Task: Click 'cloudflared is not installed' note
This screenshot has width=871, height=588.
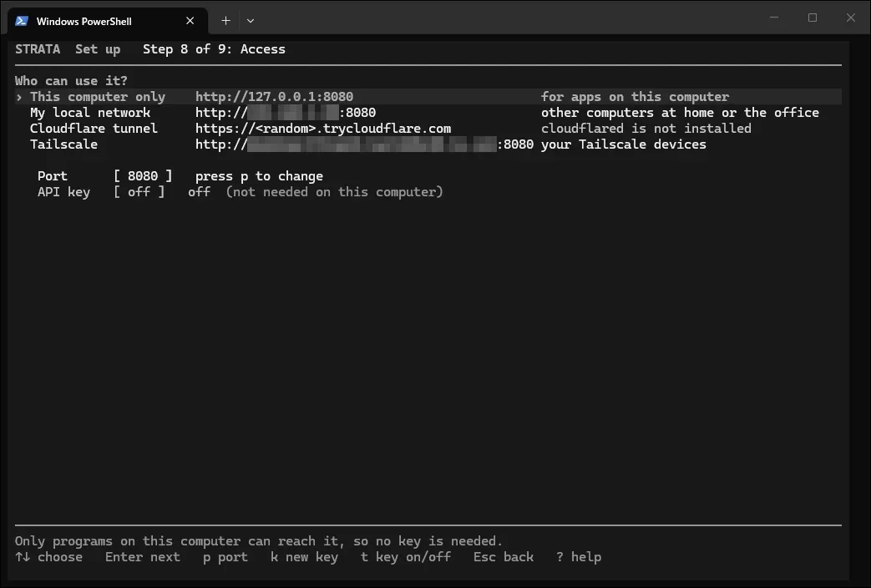Action: point(646,129)
